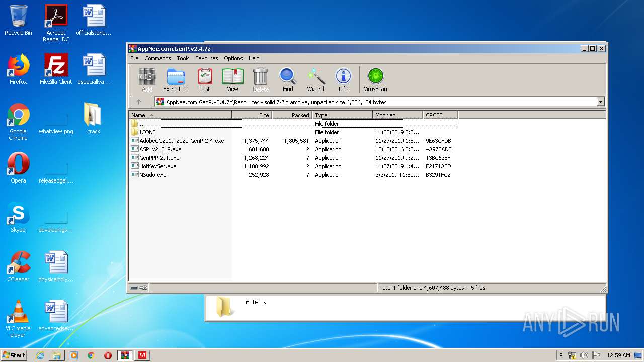644x362 pixels.
Task: Open physicalonly Word document on desktop
Action: point(56,266)
